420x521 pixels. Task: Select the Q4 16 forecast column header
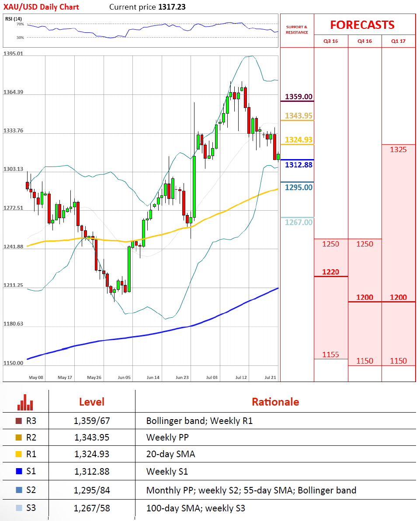pos(364,41)
